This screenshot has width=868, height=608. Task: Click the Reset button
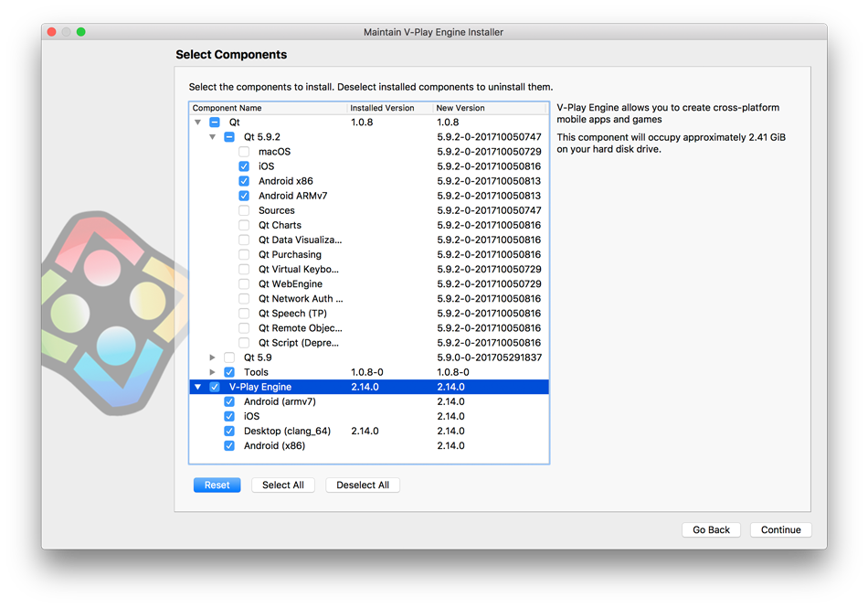(x=217, y=485)
